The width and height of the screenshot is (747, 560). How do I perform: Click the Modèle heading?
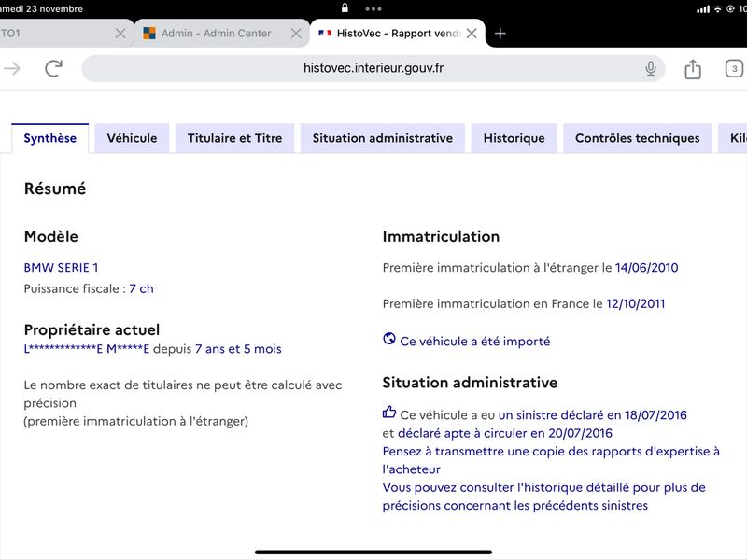(x=51, y=237)
